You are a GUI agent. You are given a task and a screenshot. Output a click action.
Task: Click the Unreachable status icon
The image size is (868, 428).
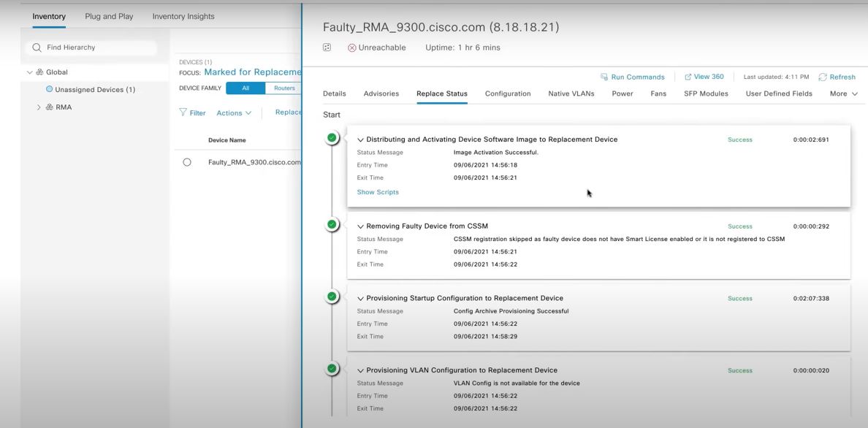click(351, 47)
